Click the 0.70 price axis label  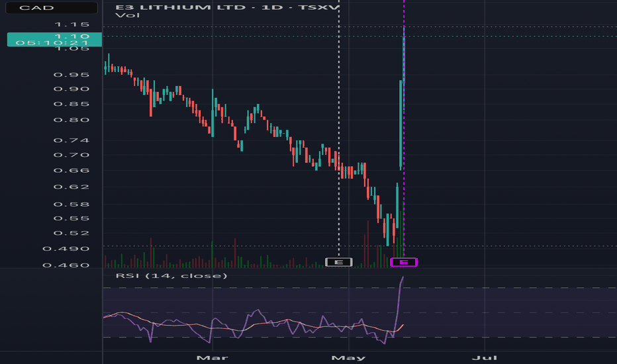point(71,155)
